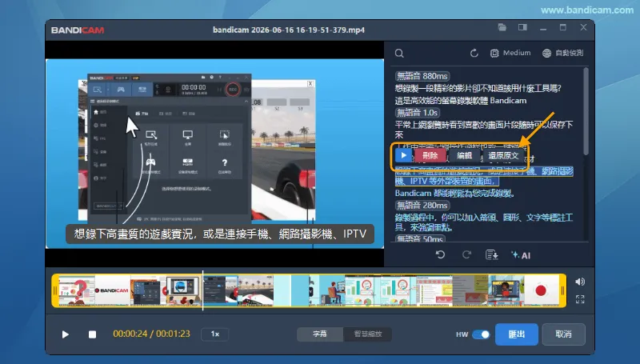Open the Medium model selector
The height and width of the screenshot is (364, 640).
click(x=510, y=53)
